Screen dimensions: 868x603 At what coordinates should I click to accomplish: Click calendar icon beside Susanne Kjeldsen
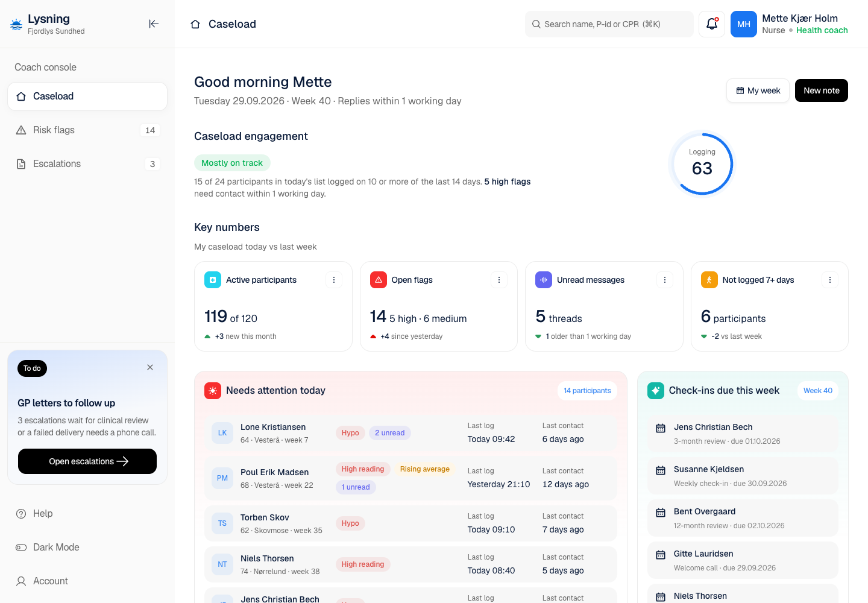click(661, 470)
